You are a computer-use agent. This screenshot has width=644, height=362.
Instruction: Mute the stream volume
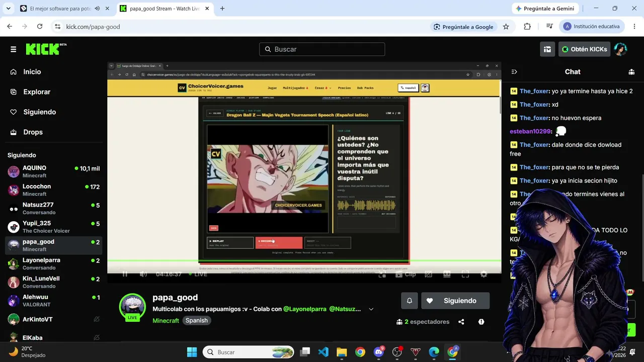143,274
